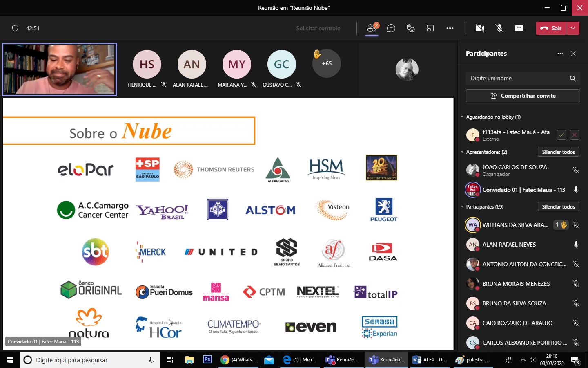The image size is (588, 368).
Task: Click the HS participant avatar
Action: pos(147,64)
